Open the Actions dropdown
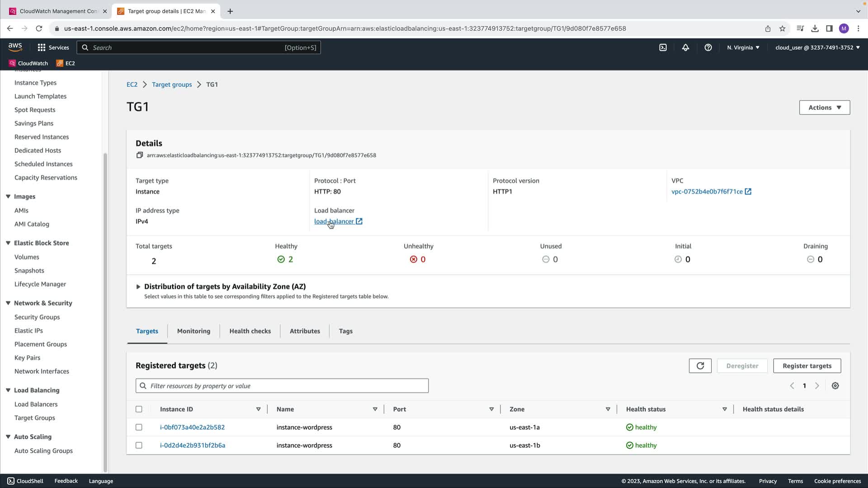 824,108
